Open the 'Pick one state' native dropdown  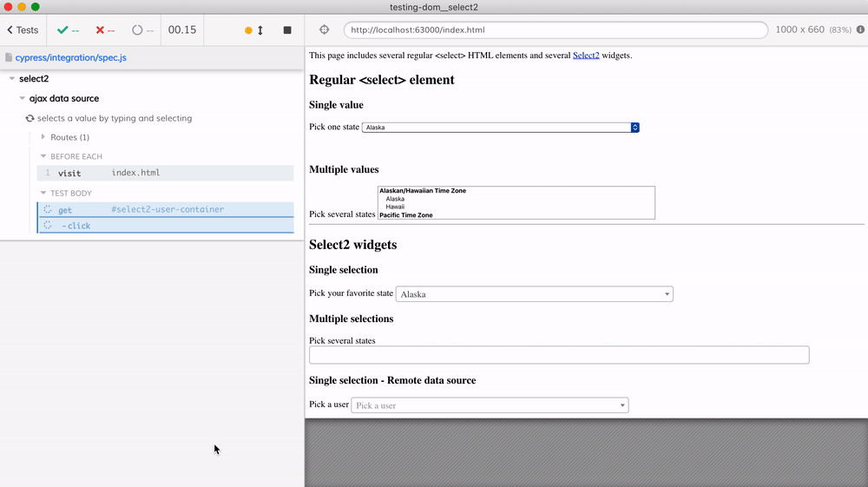501,128
